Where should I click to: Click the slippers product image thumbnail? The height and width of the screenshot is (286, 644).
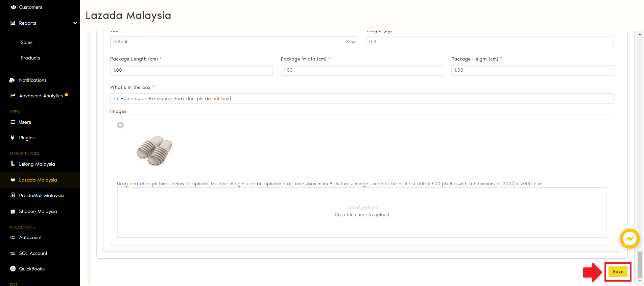click(x=154, y=151)
